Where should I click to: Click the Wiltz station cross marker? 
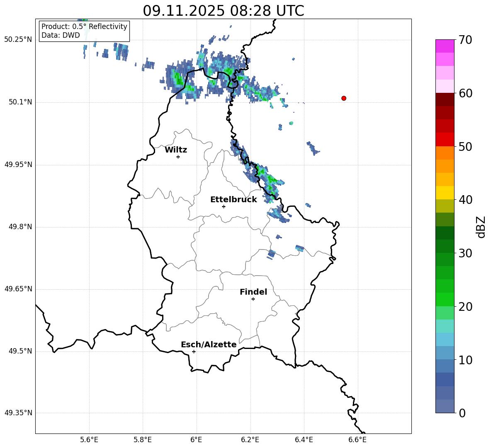click(x=178, y=157)
